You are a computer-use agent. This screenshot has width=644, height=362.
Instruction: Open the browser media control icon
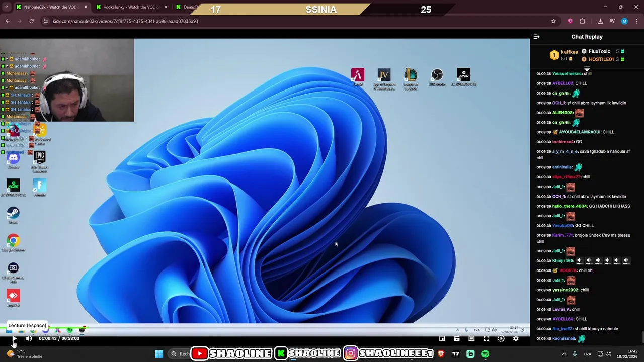(x=612, y=21)
